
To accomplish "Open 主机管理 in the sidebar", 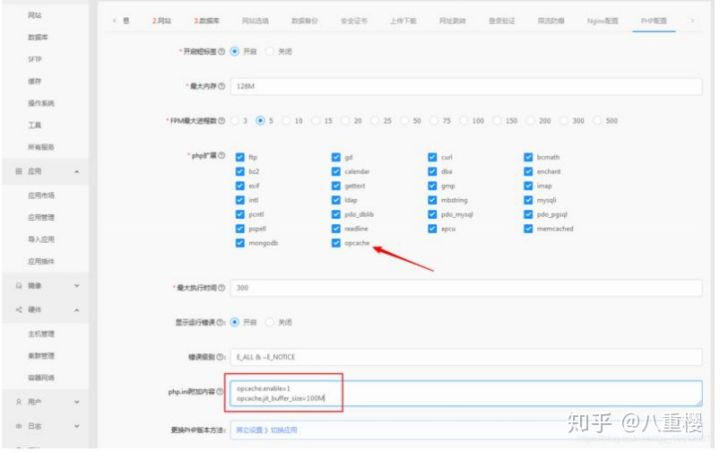I will click(x=41, y=334).
